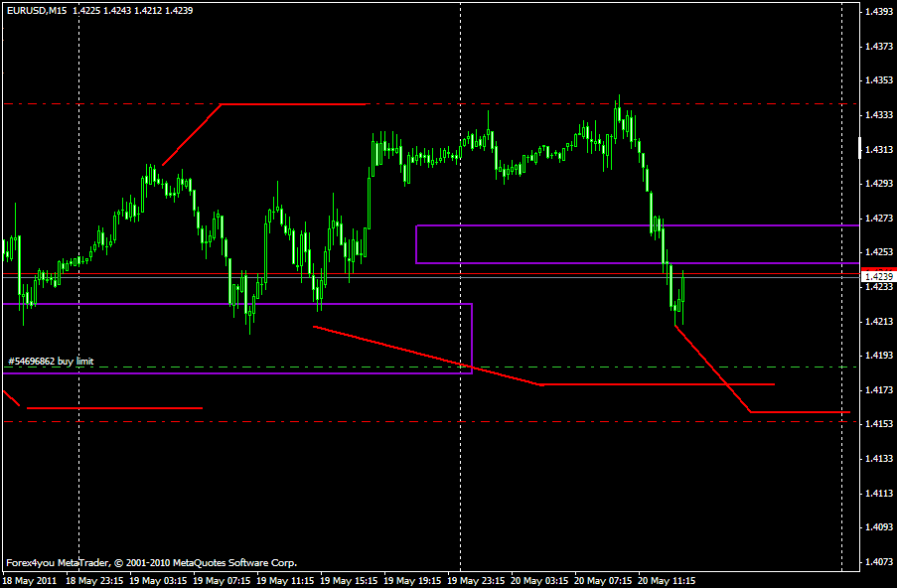The width and height of the screenshot is (897, 588).
Task: Click the '19 May 15:15' time axis label
Action: 349,581
